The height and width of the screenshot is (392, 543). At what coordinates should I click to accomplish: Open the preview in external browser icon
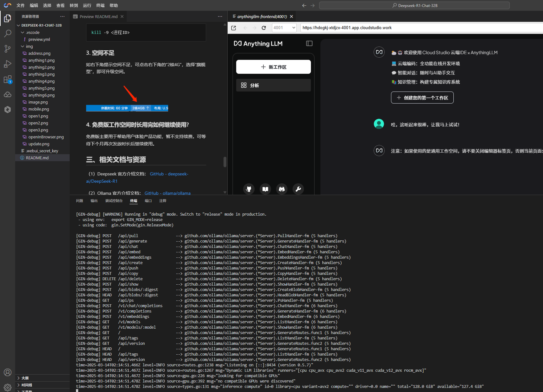pos(234,28)
